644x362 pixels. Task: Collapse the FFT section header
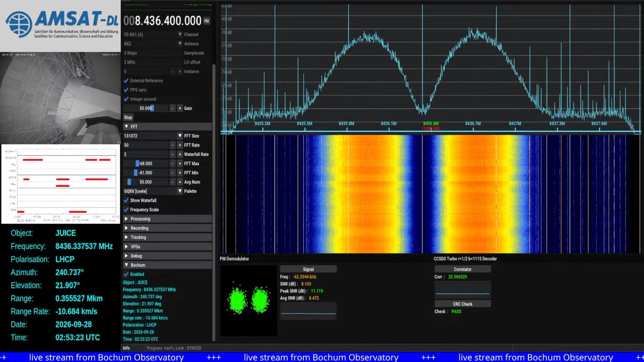167,127
